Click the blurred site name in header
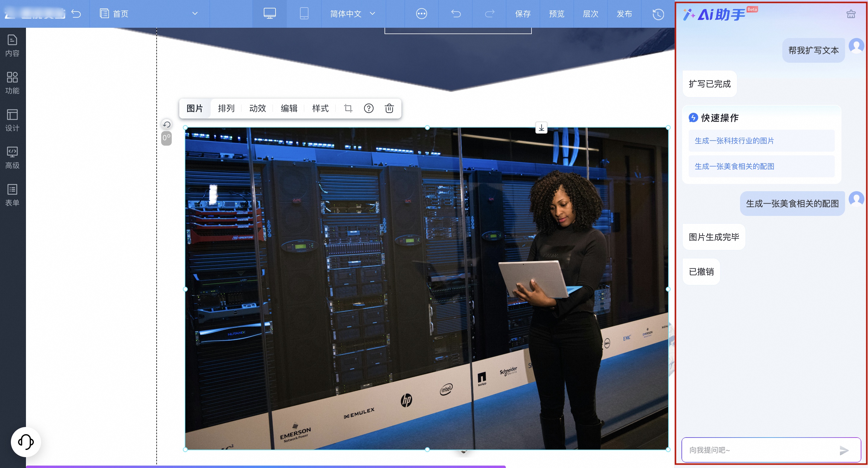The width and height of the screenshot is (868, 468). click(35, 14)
